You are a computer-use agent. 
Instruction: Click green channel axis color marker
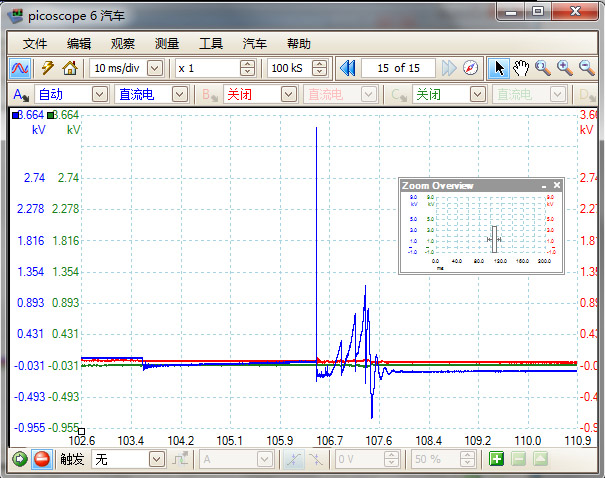(x=50, y=115)
